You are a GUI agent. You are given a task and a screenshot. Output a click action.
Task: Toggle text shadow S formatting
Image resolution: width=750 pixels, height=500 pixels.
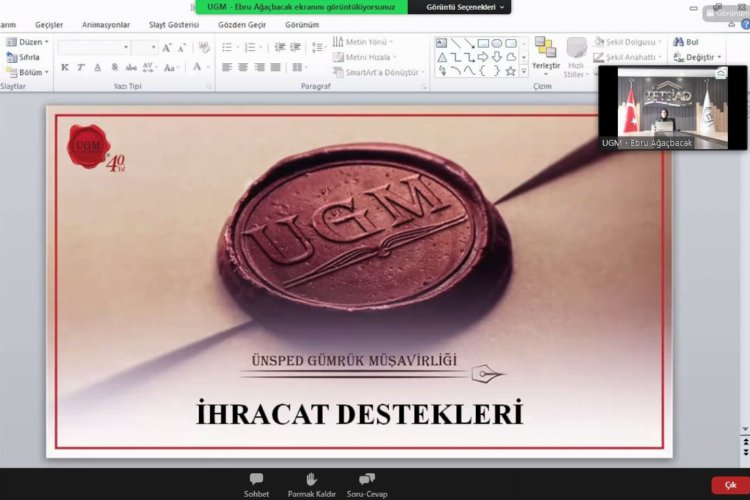pos(114,67)
